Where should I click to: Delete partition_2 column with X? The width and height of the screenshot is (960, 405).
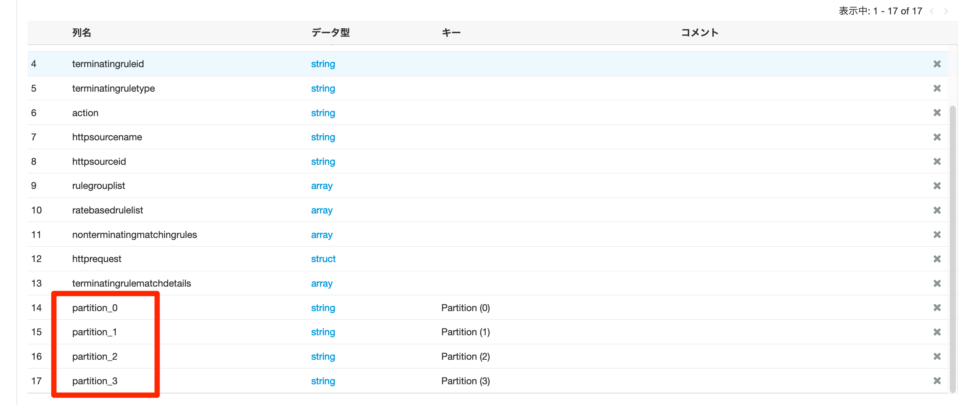[x=937, y=357]
